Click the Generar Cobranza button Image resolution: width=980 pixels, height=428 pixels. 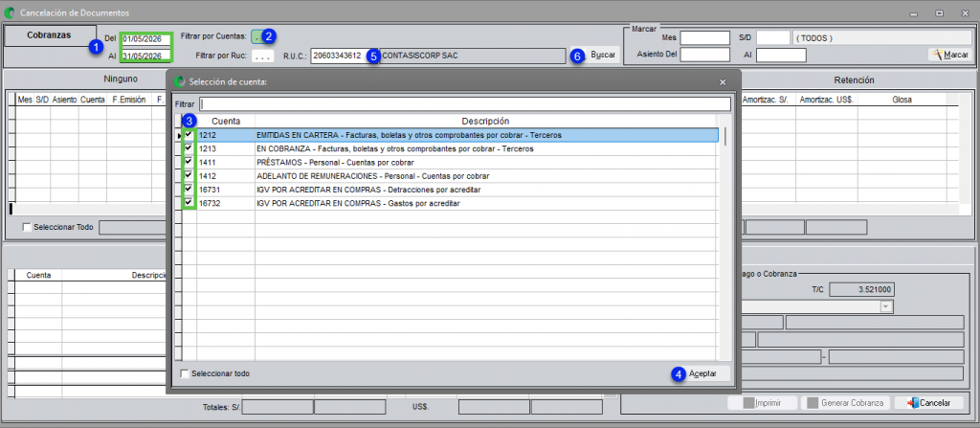[x=845, y=403]
